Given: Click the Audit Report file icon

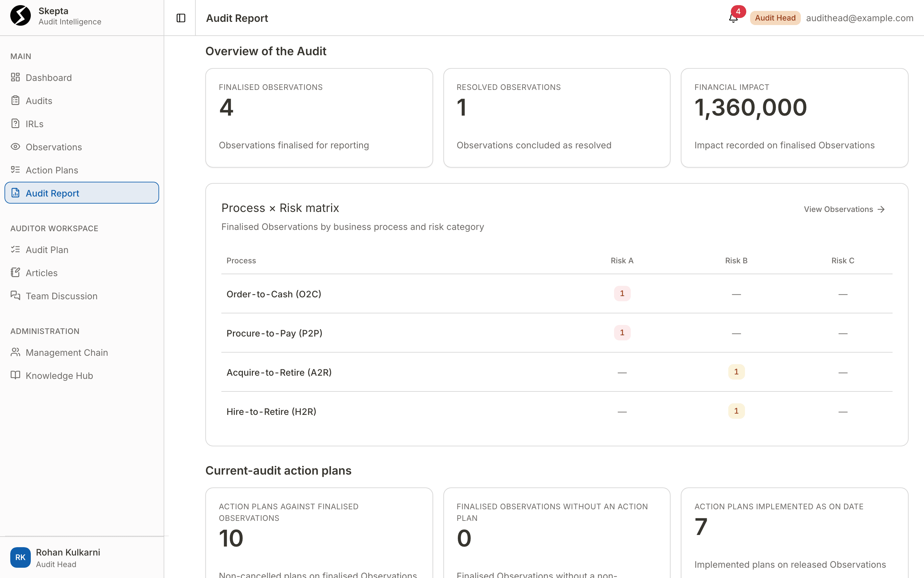Looking at the screenshot, I should (x=15, y=193).
